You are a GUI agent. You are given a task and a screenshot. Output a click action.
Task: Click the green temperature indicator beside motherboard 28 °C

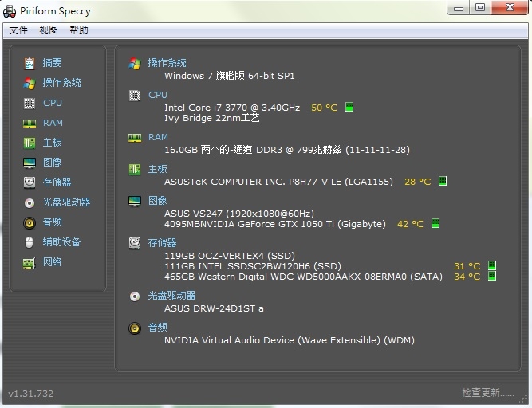[443, 181]
